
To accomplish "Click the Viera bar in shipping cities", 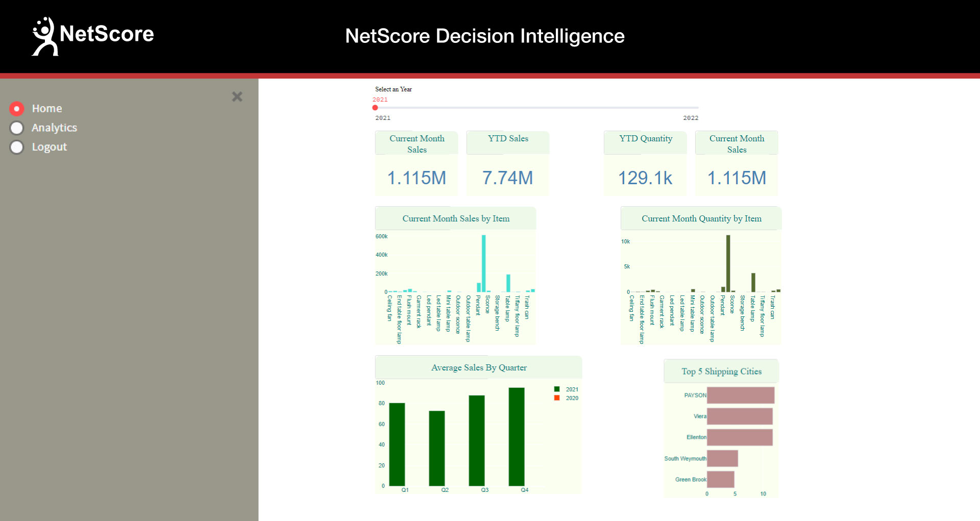I will pos(740,416).
